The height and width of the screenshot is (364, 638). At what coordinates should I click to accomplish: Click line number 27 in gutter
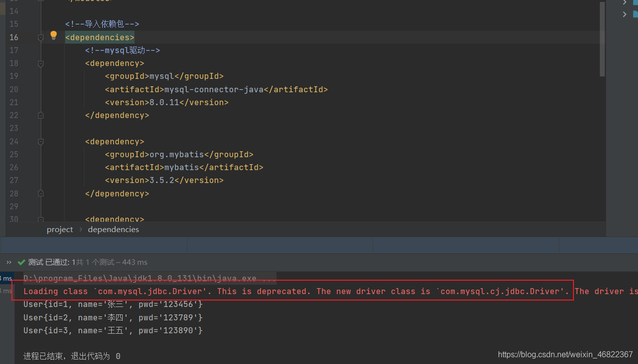click(x=14, y=180)
